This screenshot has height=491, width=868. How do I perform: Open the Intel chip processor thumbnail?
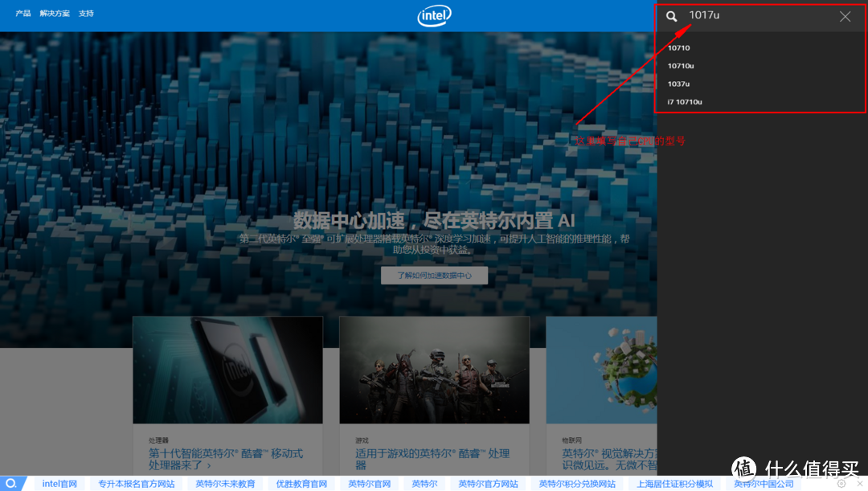coord(227,370)
